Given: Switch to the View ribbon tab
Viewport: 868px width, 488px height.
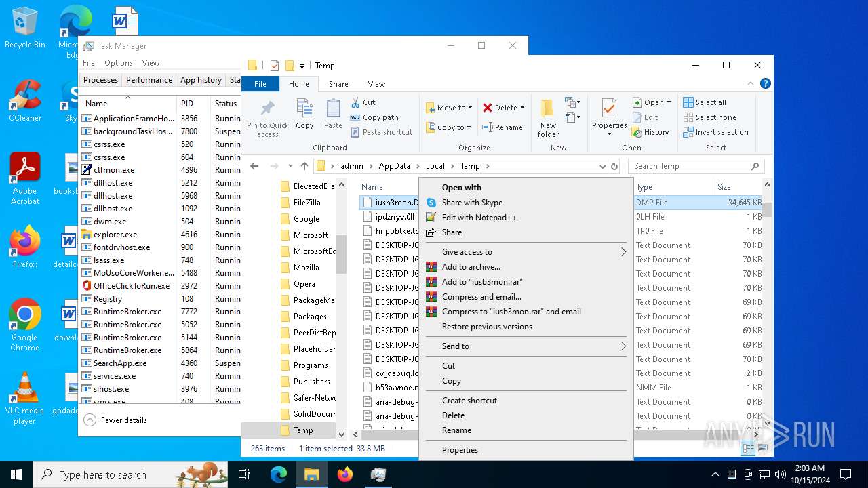Looking at the screenshot, I should pos(376,84).
